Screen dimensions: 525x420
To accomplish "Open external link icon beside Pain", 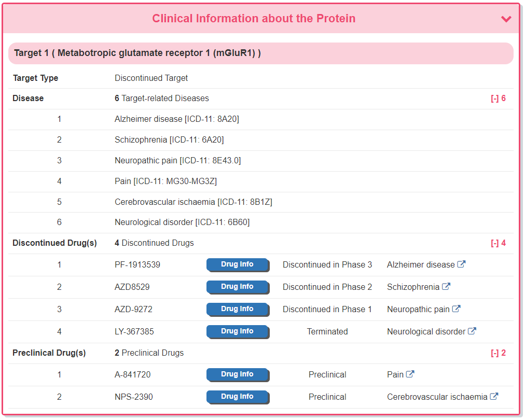I will coord(410,374).
